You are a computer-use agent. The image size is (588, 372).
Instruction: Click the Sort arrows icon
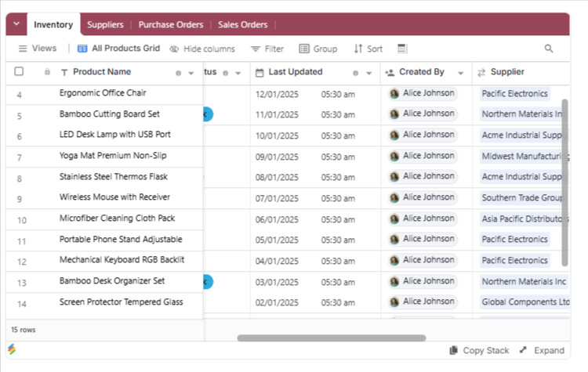pos(358,49)
